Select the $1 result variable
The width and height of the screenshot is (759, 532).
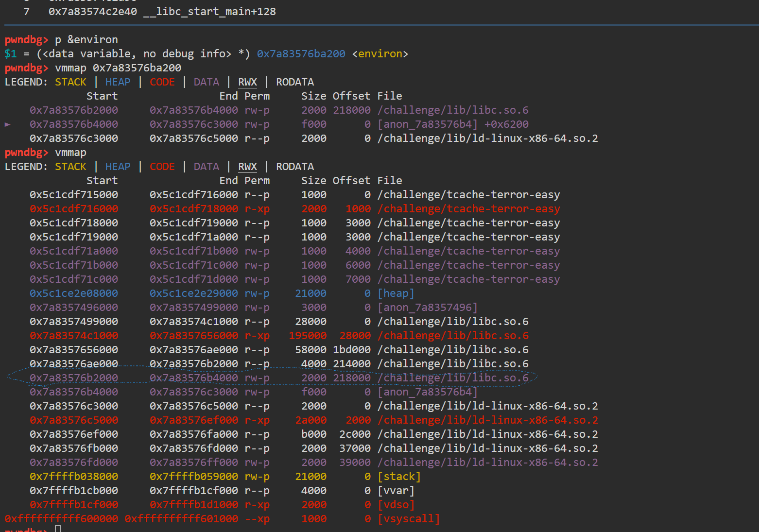(x=11, y=53)
